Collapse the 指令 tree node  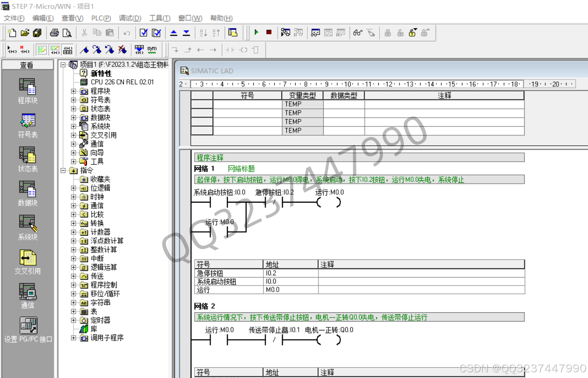[63, 170]
